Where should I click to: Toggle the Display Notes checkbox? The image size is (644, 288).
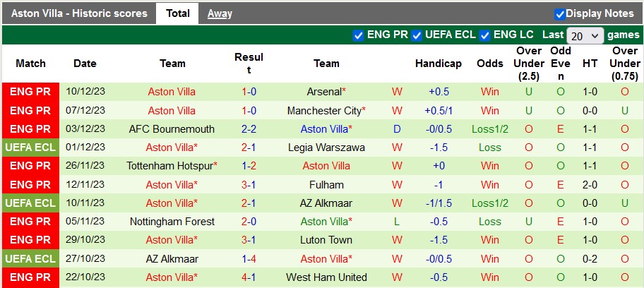pyautogui.click(x=560, y=13)
